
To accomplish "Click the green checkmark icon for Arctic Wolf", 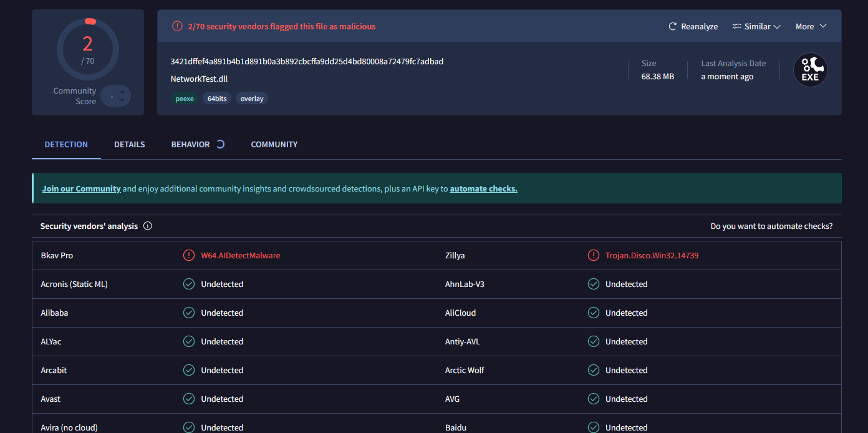I will (594, 370).
